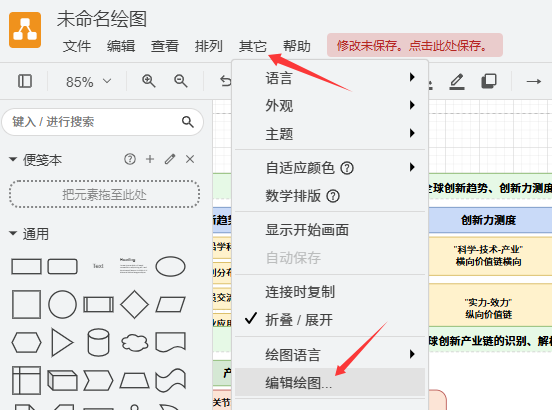Select the internal storage shape

click(x=26, y=380)
